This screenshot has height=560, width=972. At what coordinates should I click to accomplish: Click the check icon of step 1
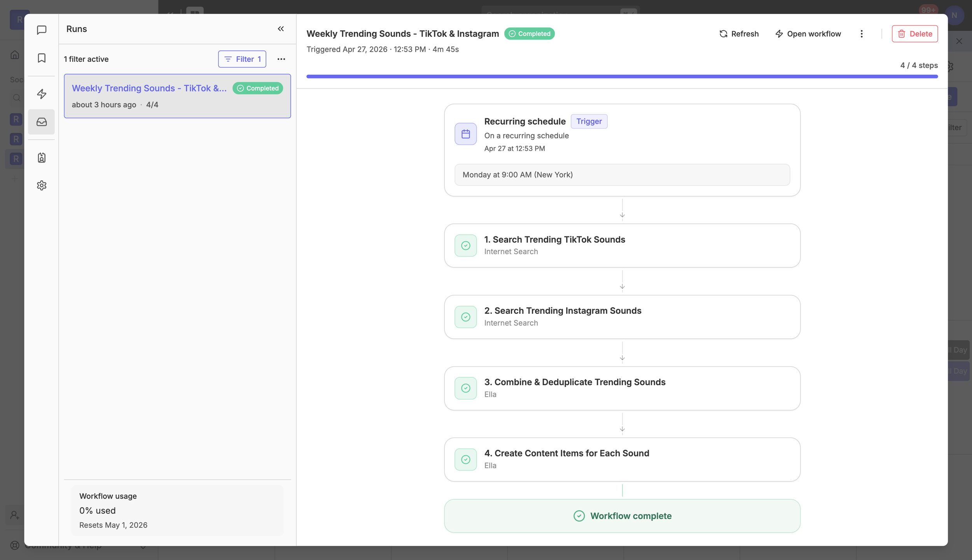coord(466,246)
